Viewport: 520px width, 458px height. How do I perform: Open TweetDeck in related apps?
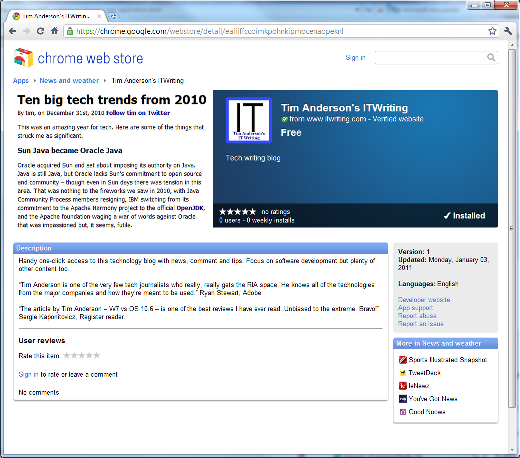(x=424, y=373)
